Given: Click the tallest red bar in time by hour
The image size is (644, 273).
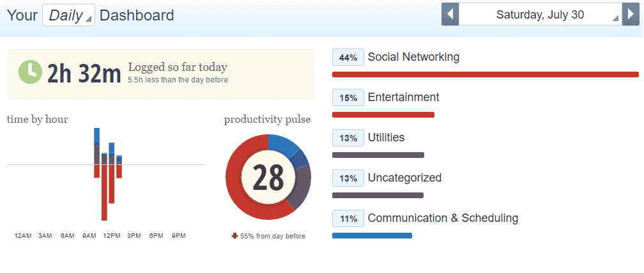Looking at the screenshot, I should coord(104,192).
